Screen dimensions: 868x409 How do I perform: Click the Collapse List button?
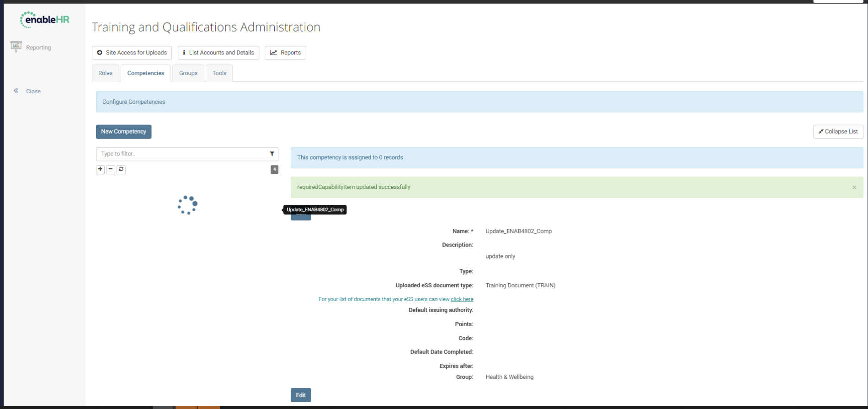click(x=838, y=131)
